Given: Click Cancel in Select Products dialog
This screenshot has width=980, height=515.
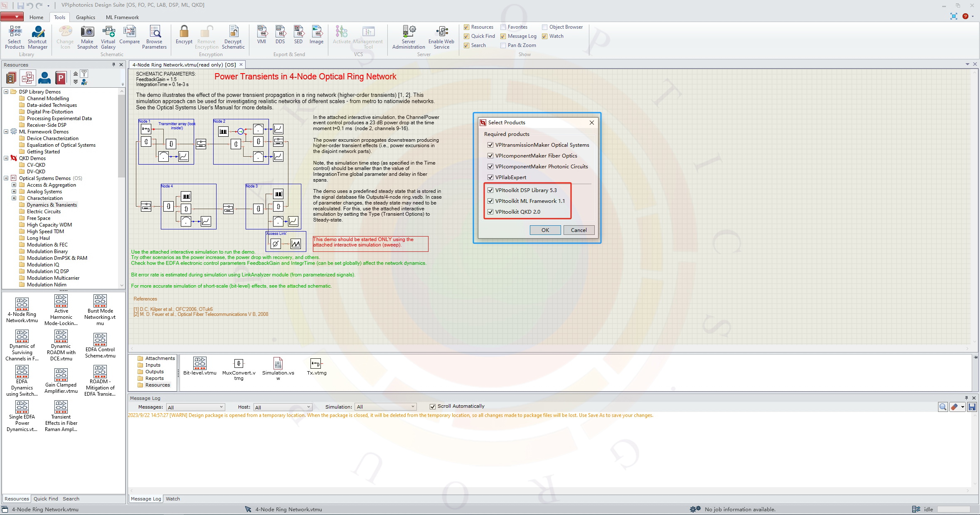Looking at the screenshot, I should click(579, 230).
